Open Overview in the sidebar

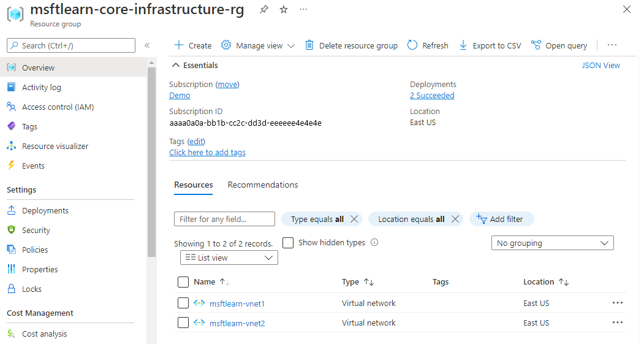(x=73, y=67)
